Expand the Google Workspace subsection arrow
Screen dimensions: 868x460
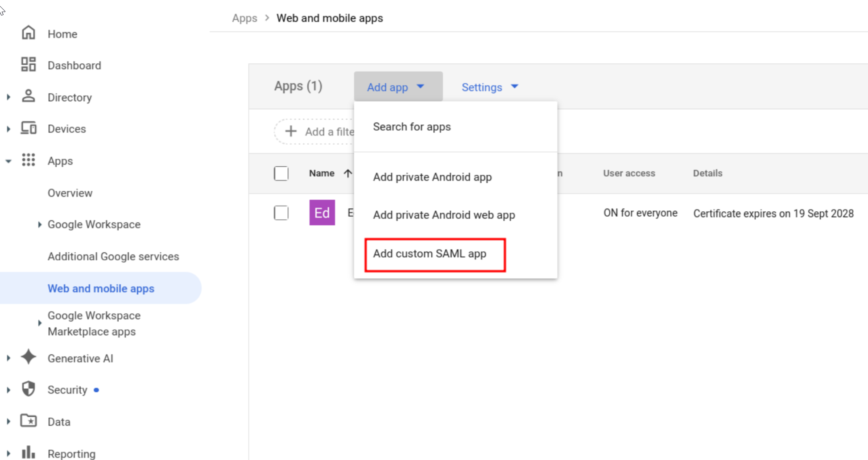click(40, 225)
